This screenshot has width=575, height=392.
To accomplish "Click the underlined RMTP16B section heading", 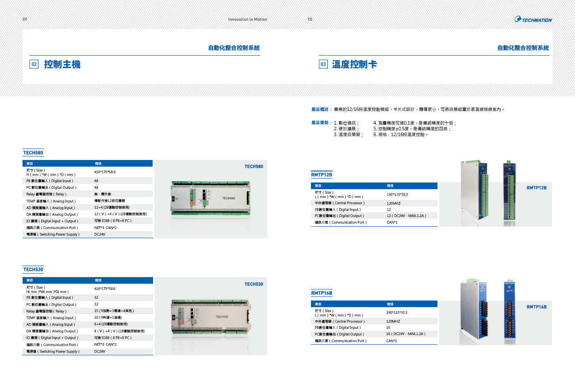I will [x=322, y=293].
